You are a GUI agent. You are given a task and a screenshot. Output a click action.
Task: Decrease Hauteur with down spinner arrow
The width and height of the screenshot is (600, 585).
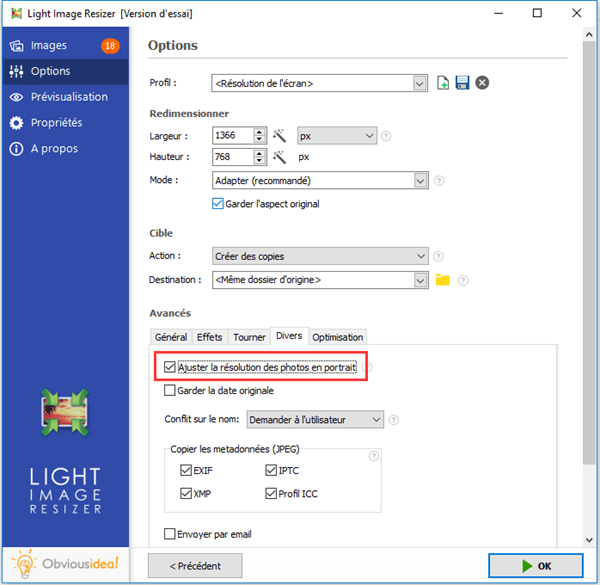click(259, 161)
